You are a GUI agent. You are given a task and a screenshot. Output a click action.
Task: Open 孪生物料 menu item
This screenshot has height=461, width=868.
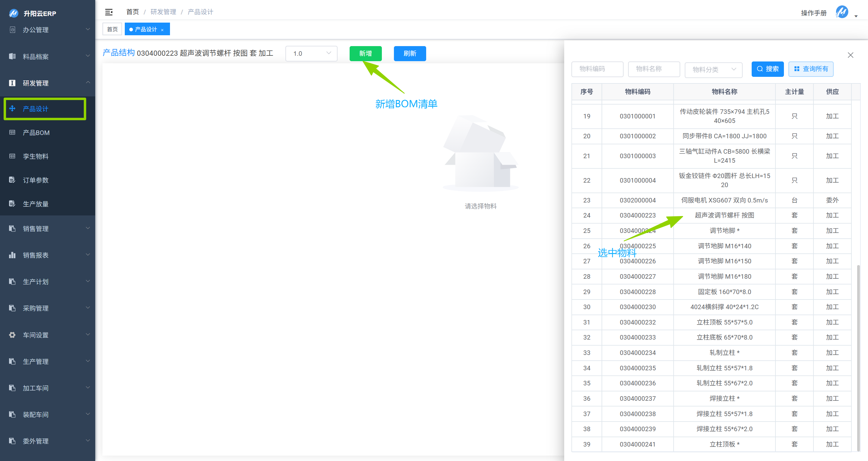tap(36, 156)
